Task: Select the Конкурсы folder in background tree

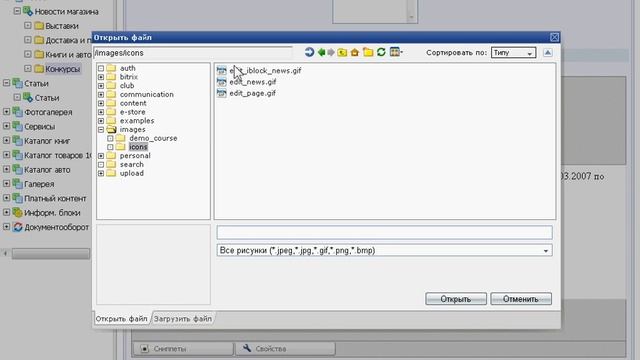Action: click(62, 69)
